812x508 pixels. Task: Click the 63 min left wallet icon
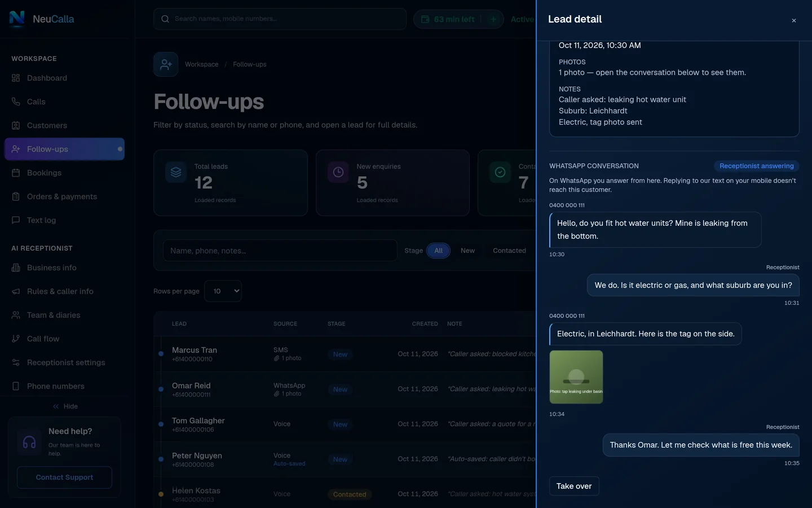pos(425,19)
